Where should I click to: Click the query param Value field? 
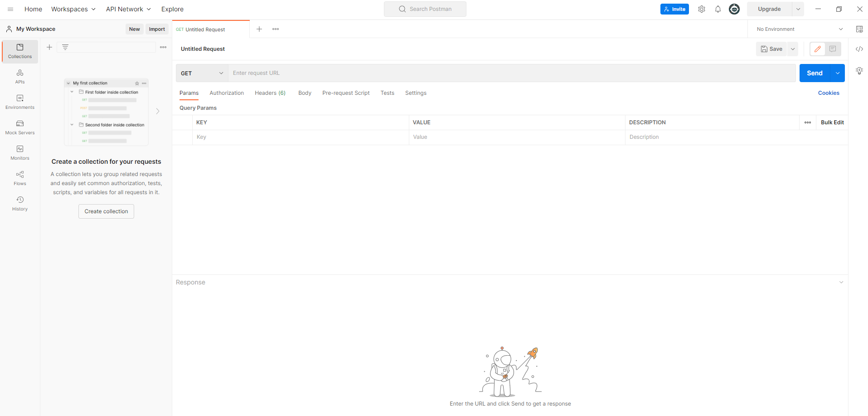[x=517, y=137]
